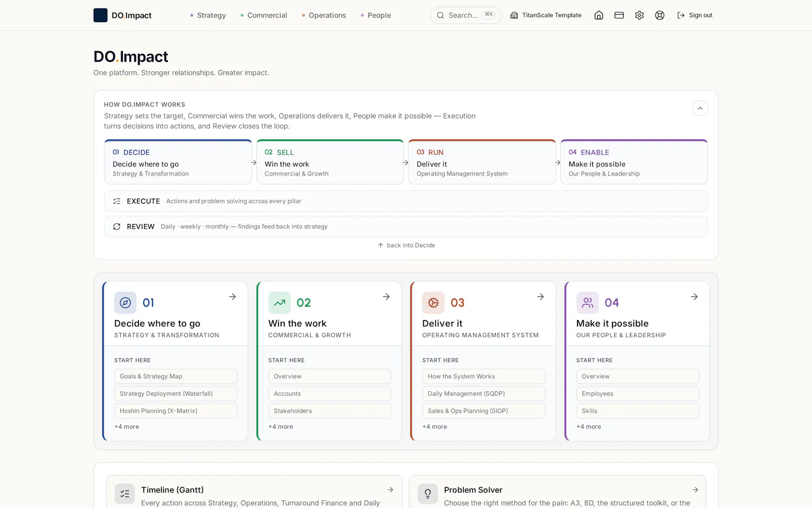
Task: Click the Search input field
Action: pos(466,15)
